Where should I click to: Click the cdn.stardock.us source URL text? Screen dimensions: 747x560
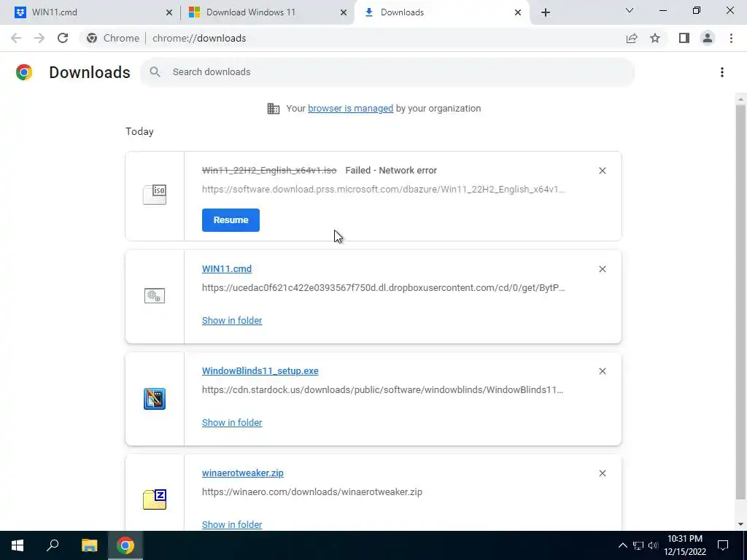(x=382, y=389)
